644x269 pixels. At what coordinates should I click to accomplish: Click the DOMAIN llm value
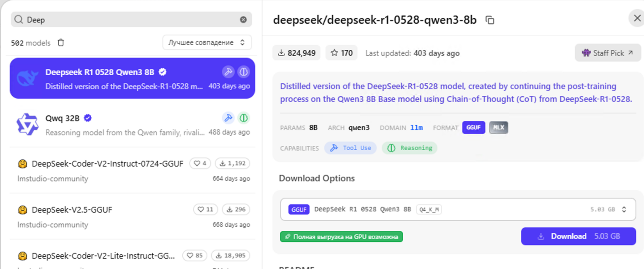[416, 127]
